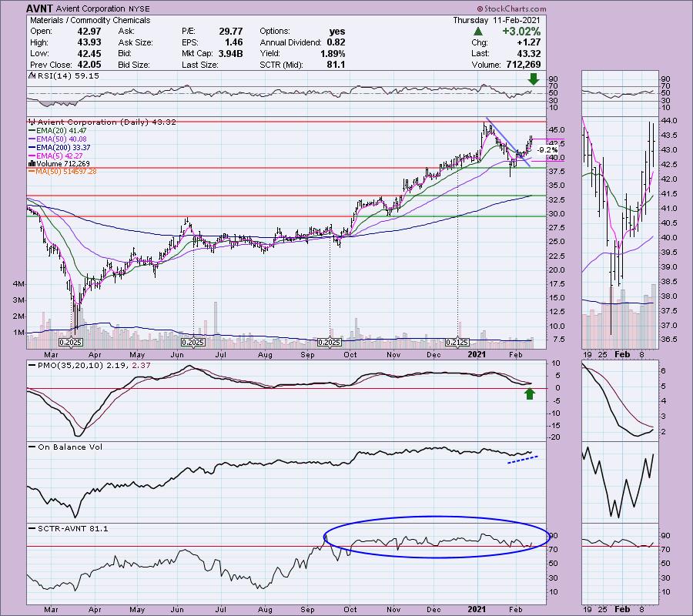Image resolution: width=693 pixels, height=616 pixels.
Task: Click the P/E value 29.77
Action: tap(231, 32)
